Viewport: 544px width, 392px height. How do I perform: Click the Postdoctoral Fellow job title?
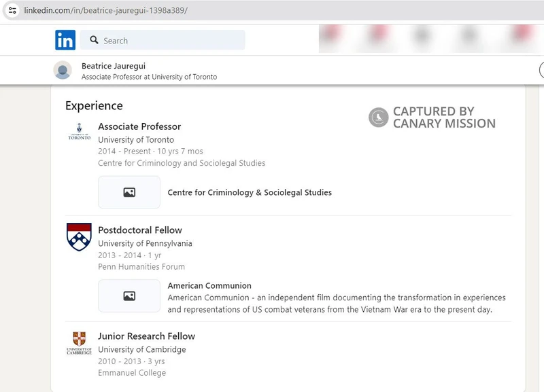point(140,230)
